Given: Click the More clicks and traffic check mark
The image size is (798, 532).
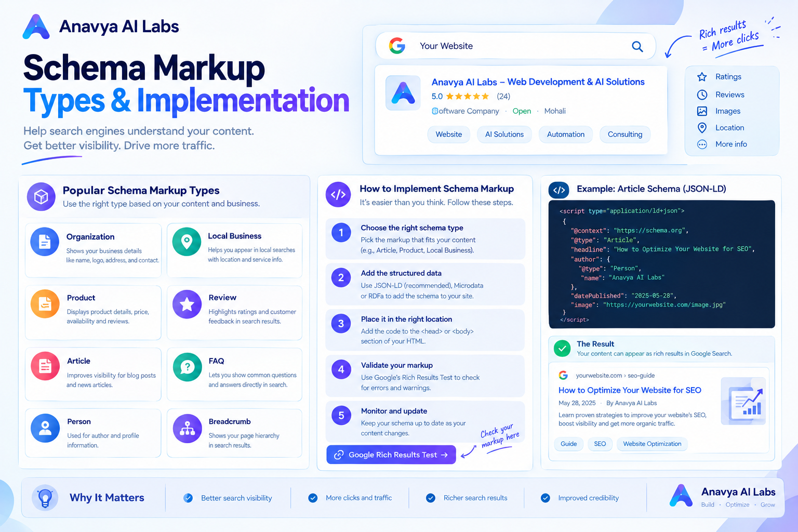Looking at the screenshot, I should [x=313, y=498].
